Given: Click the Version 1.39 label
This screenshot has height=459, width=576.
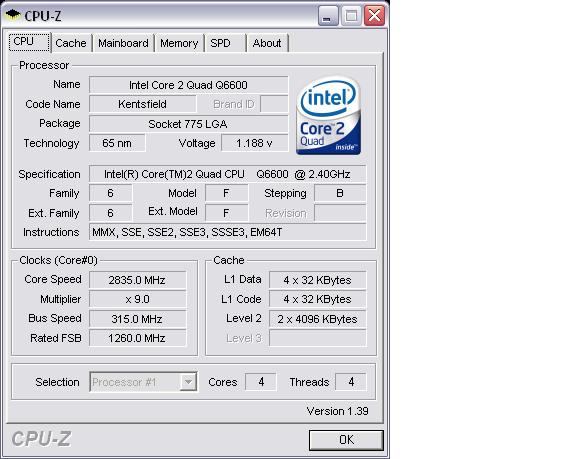Looking at the screenshot, I should pos(338,411).
